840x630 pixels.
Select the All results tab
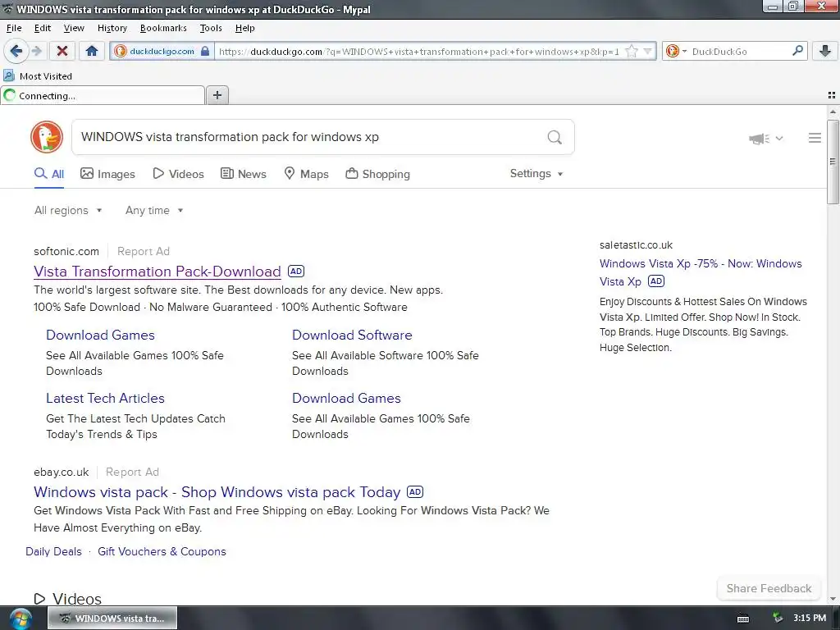48,174
